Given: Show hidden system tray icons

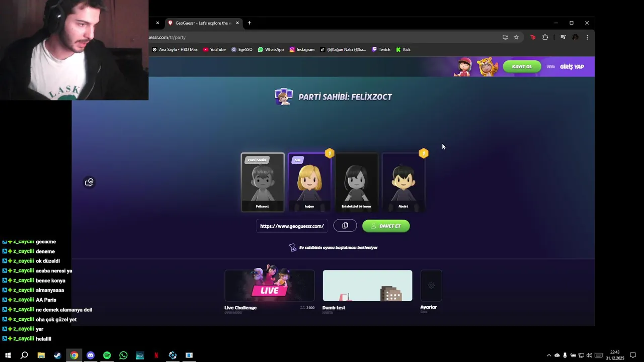Looking at the screenshot, I should click(549, 355).
